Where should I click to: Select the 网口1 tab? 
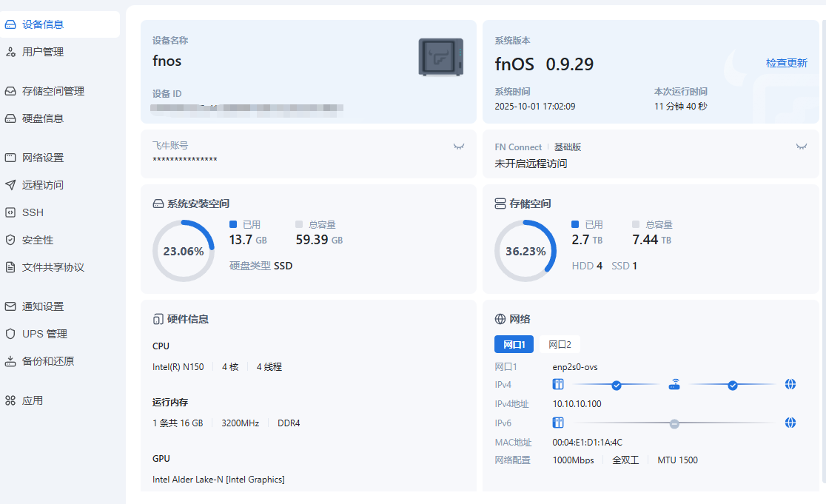pyautogui.click(x=514, y=344)
